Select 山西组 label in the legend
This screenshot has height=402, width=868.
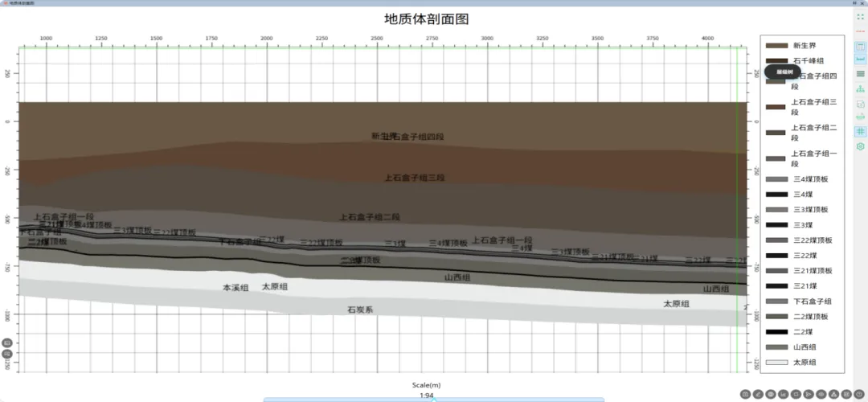(x=805, y=347)
